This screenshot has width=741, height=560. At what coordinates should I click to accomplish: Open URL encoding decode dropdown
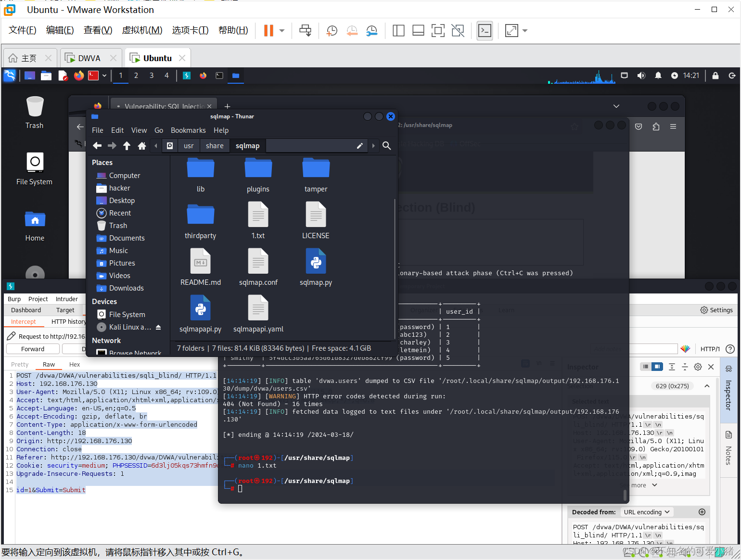646,512
